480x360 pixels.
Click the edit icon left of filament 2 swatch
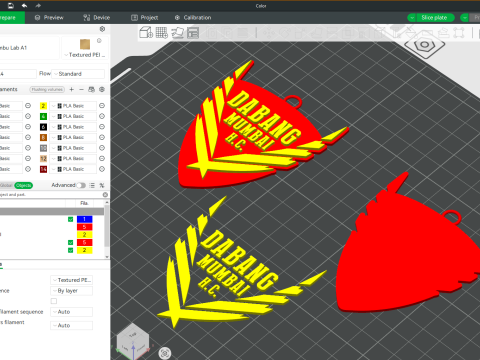point(28,106)
